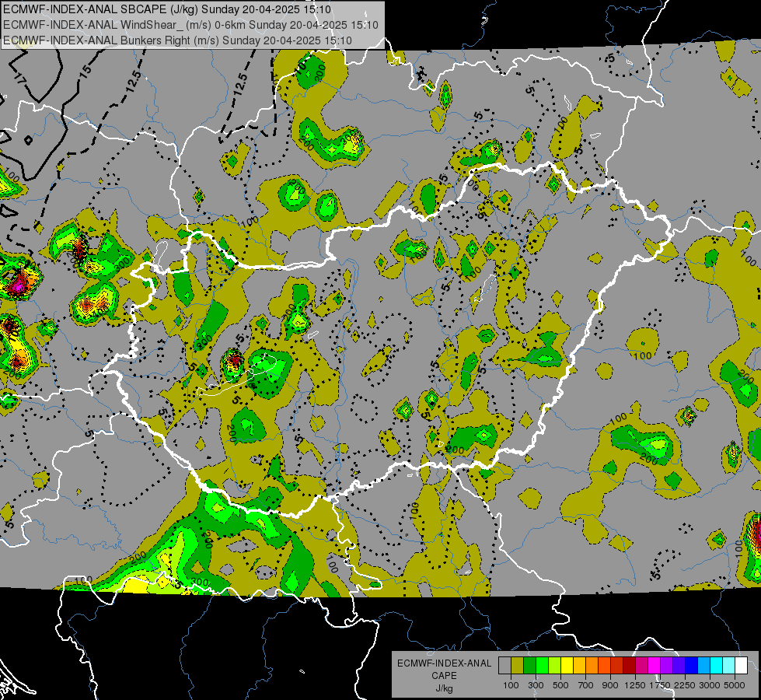The width and height of the screenshot is (761, 700).
Task: Click the indigo violet legend swatch
Action: click(679, 665)
